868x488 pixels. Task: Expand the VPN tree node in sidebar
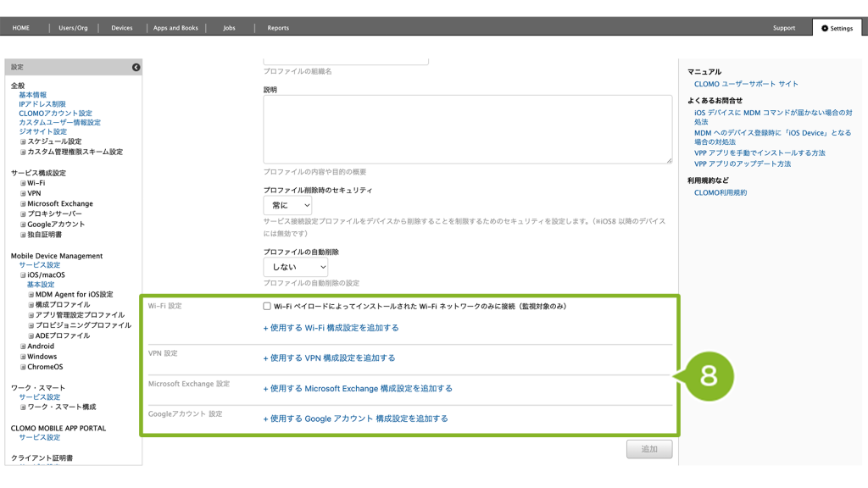pyautogui.click(x=24, y=193)
